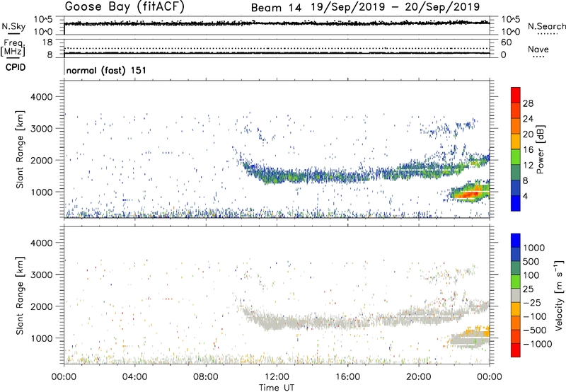Click the '3000' slant range label in the velocity panel

[42, 275]
